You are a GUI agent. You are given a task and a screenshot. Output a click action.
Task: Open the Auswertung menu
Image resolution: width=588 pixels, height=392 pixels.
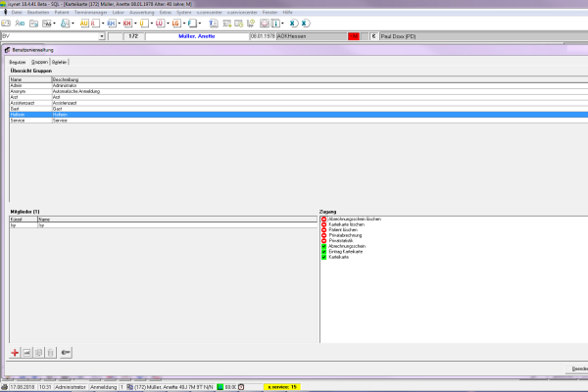click(x=142, y=13)
